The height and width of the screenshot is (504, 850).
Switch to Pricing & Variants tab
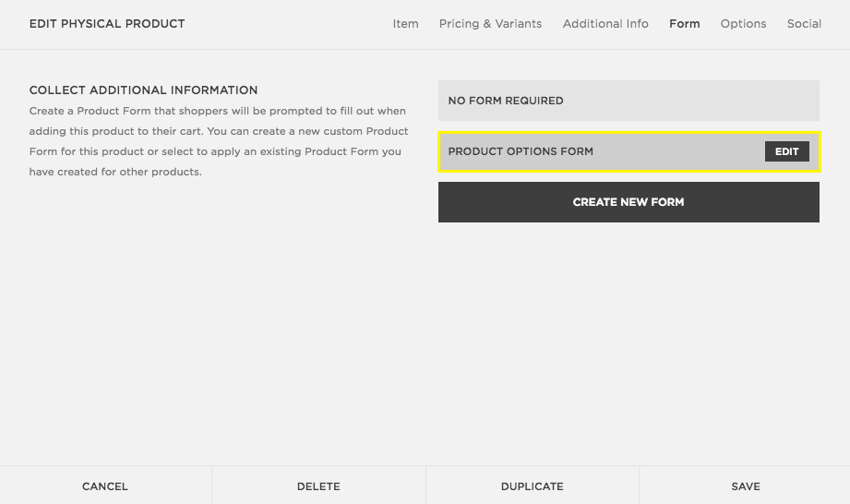490,24
